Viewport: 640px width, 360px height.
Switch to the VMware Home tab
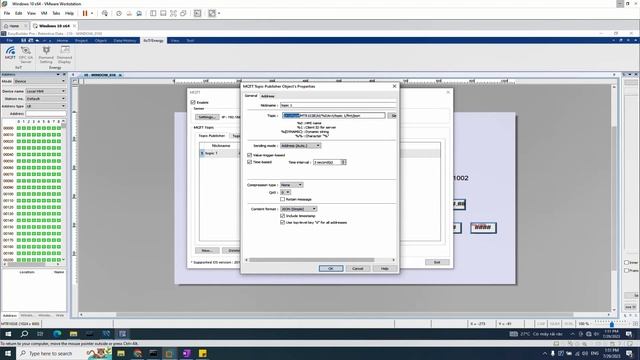14,26
